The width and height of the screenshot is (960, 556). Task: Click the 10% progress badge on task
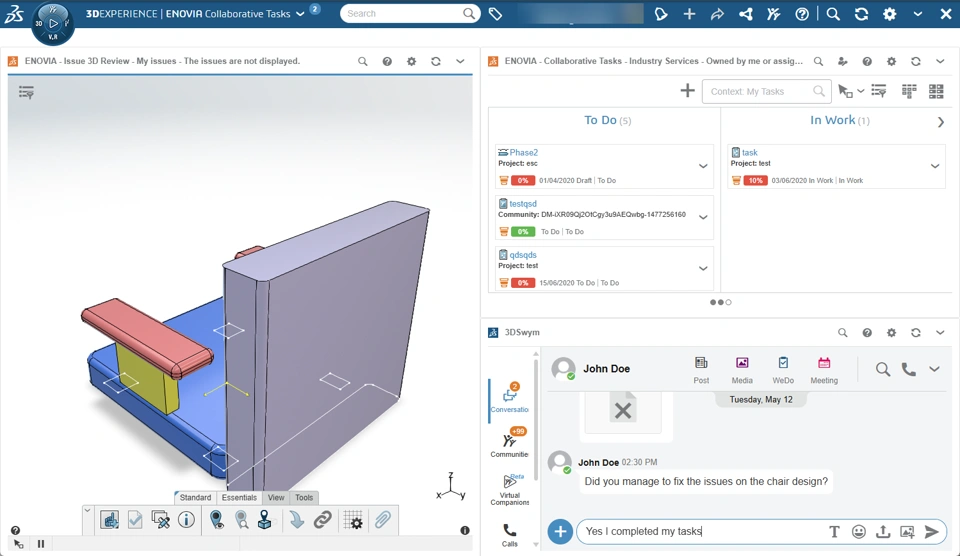[756, 181]
